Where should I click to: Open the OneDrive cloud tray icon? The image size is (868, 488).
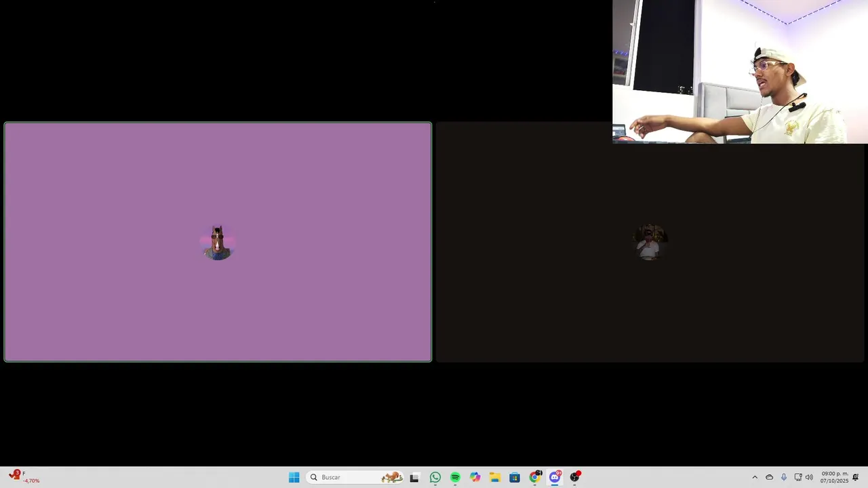769,477
